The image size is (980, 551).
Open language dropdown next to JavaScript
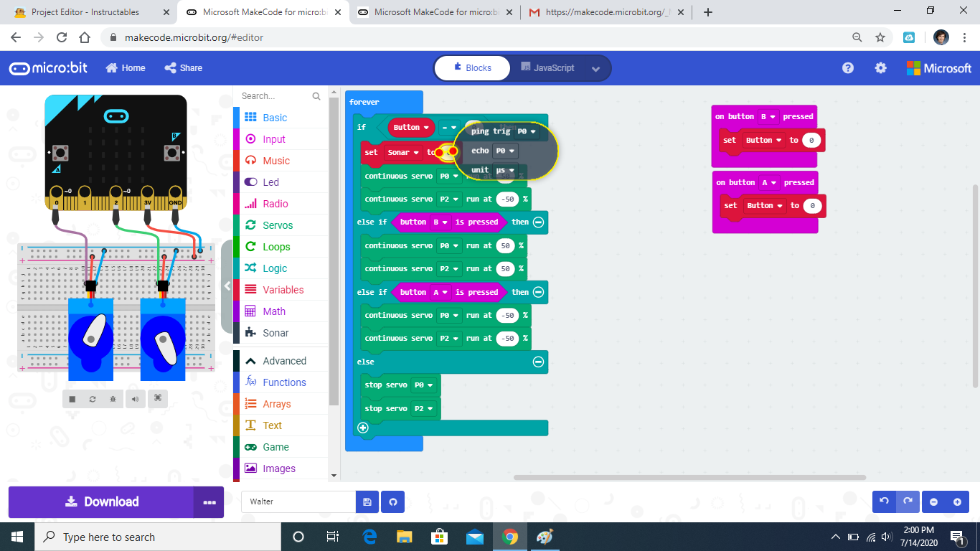pos(595,69)
